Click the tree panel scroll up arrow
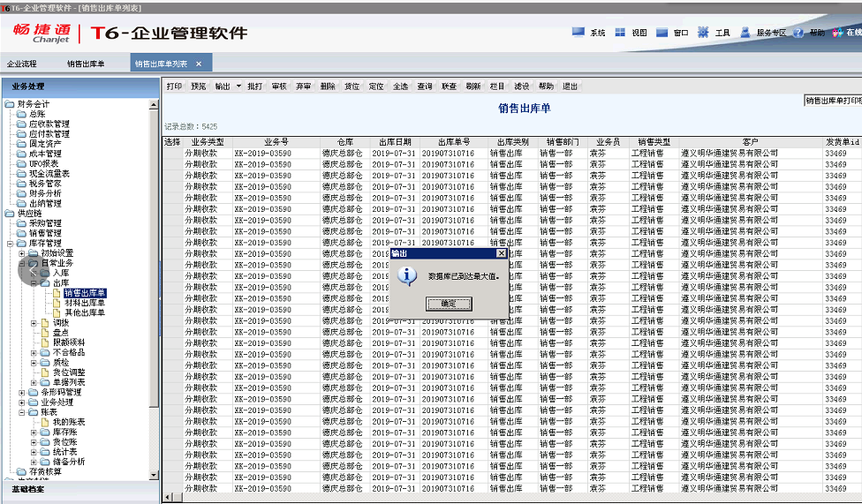The image size is (862, 504). click(x=154, y=104)
